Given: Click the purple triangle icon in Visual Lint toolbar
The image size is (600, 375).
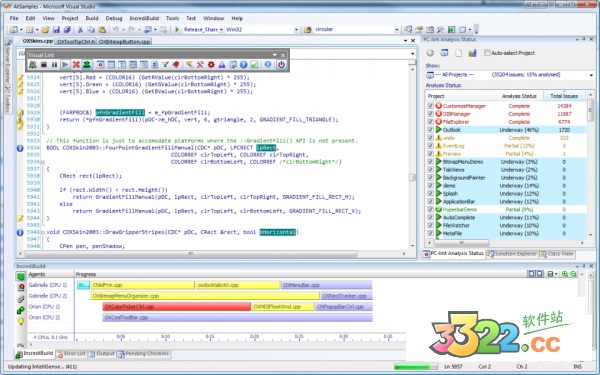Looking at the screenshot, I should [222, 65].
